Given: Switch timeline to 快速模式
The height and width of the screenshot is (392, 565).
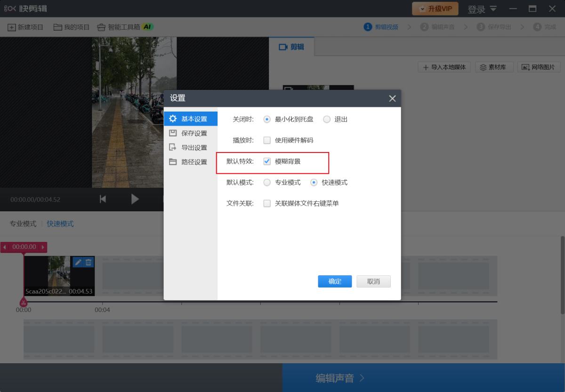Looking at the screenshot, I should click(60, 224).
